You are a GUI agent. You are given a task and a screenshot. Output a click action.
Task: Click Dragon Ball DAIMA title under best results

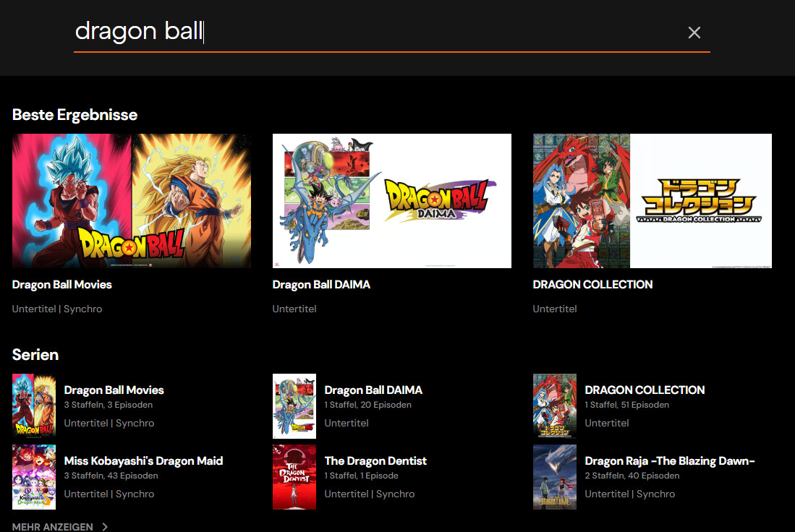[x=321, y=285]
